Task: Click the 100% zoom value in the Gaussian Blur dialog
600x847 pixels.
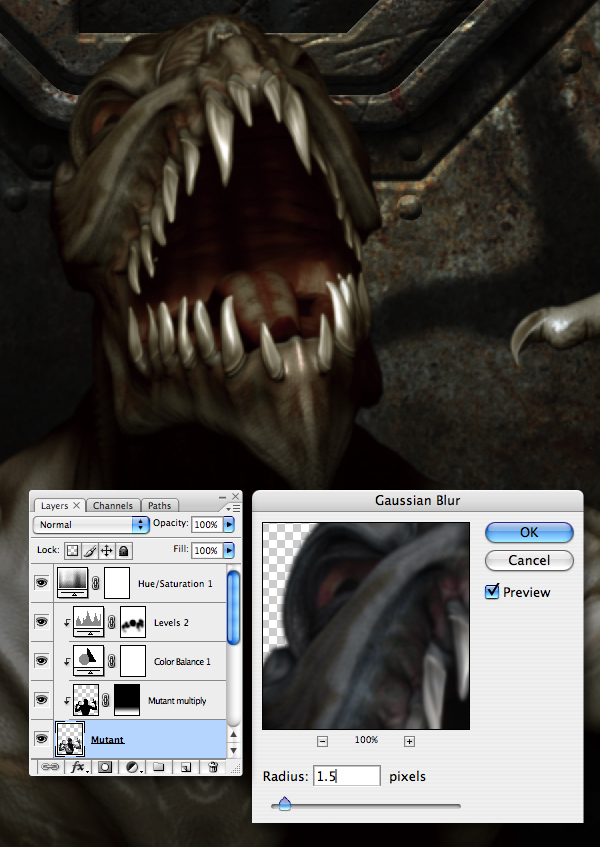Action: pos(366,740)
